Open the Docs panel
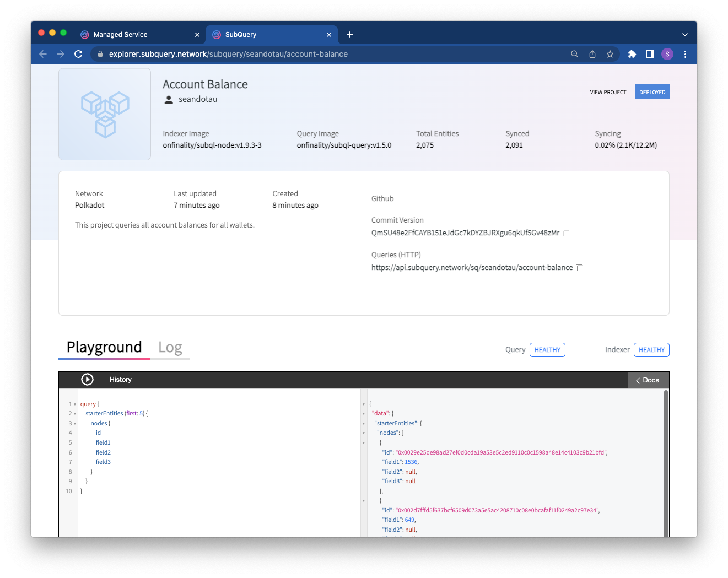Screen dimensions: 728x578 [648, 380]
